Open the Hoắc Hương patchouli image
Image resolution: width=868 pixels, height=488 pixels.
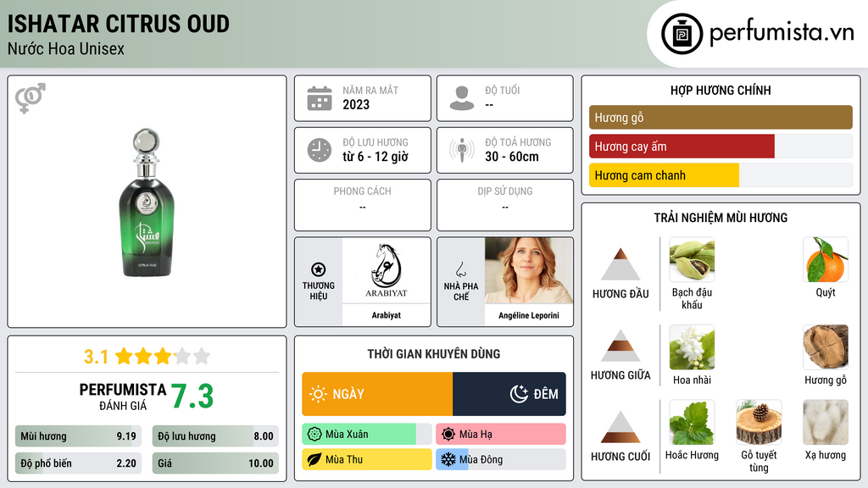(x=692, y=422)
